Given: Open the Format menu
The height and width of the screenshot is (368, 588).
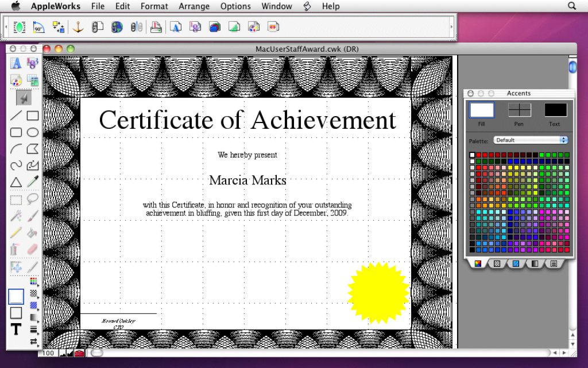Looking at the screenshot, I should (154, 6).
